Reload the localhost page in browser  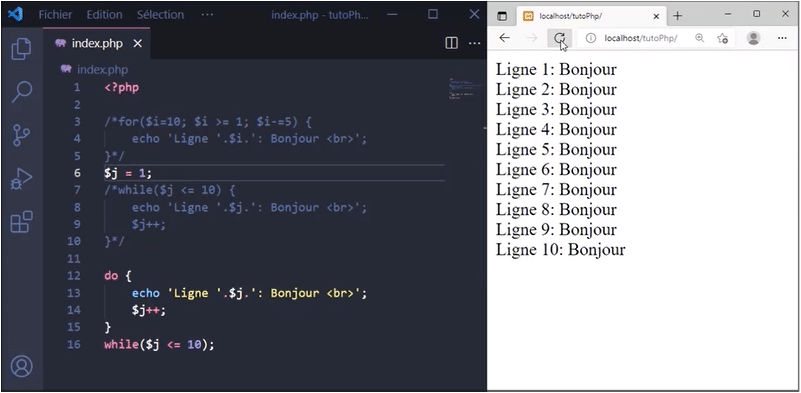pos(559,38)
